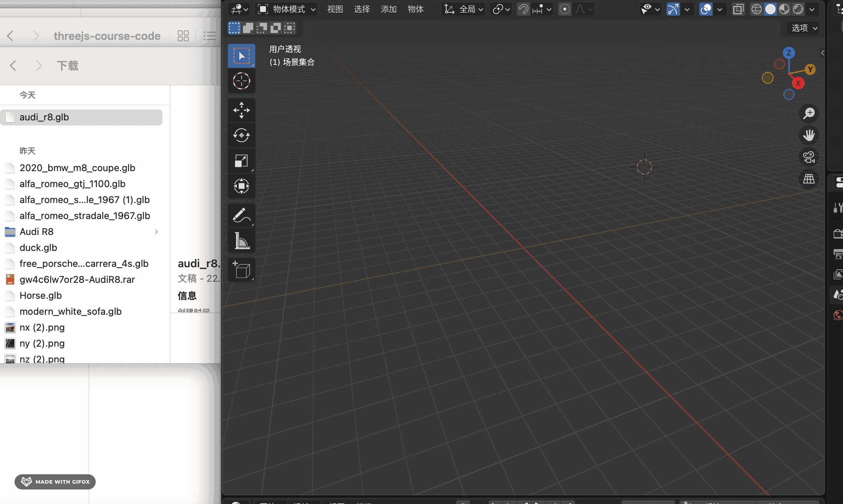The image size is (843, 504).
Task: Switch perspective/orthographic with the grid icon
Action: (809, 179)
